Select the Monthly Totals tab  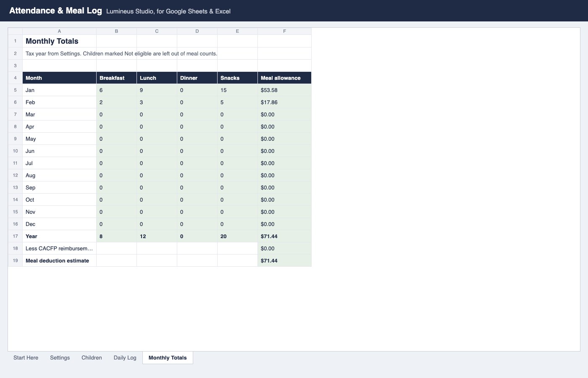tap(168, 358)
